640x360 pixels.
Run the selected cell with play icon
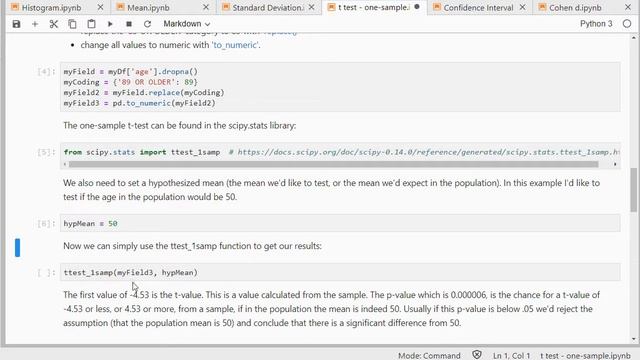(x=110, y=24)
